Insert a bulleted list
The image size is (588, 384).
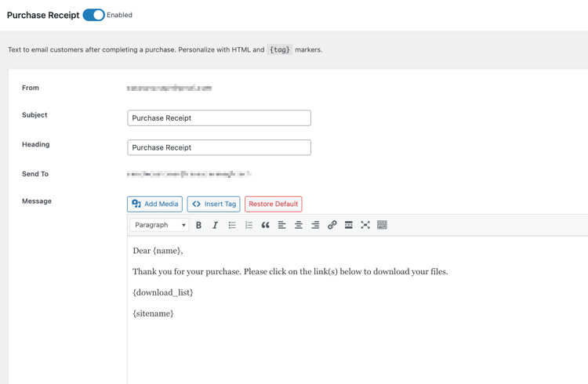(x=232, y=225)
